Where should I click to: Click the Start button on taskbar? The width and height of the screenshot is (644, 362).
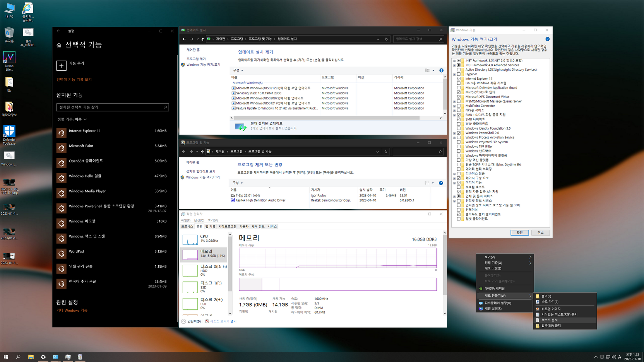coord(6,357)
